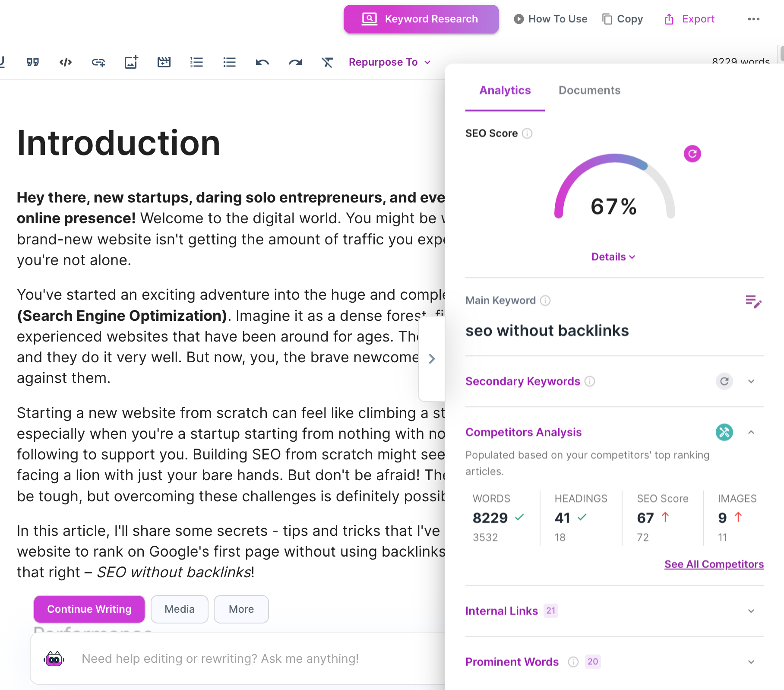This screenshot has height=690, width=784.
Task: Switch to the Documents tab
Action: [589, 90]
